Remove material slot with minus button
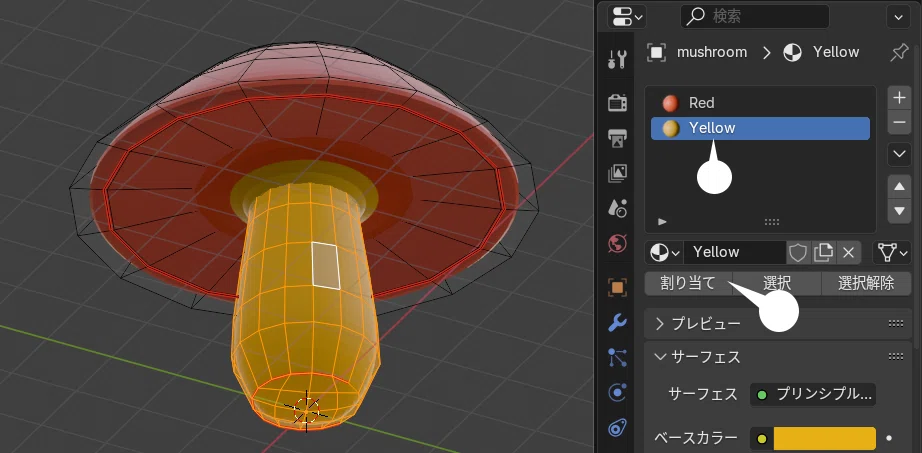 click(899, 122)
